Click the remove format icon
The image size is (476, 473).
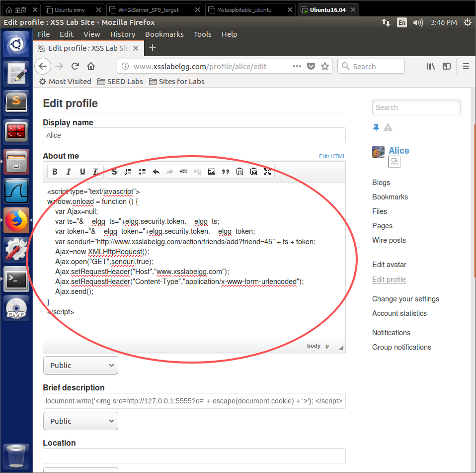[x=96, y=172]
